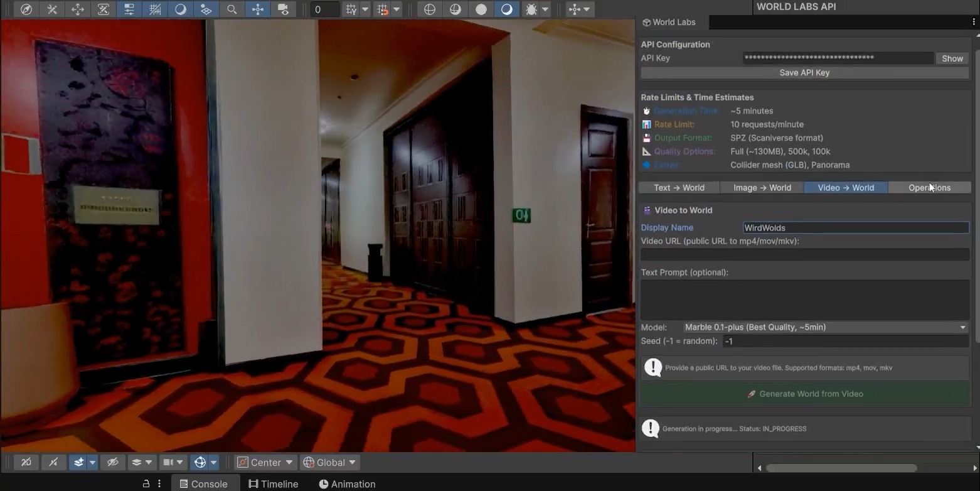Click the rocket icon on Generate button
The image size is (980, 491).
751,394
